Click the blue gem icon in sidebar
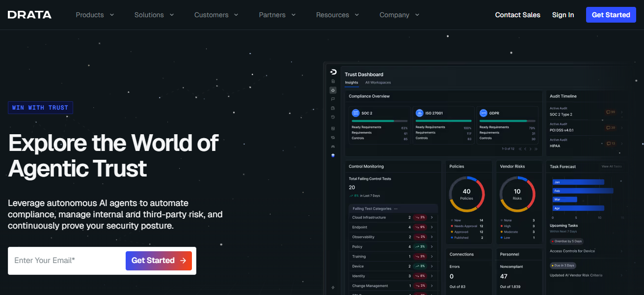 click(333, 155)
